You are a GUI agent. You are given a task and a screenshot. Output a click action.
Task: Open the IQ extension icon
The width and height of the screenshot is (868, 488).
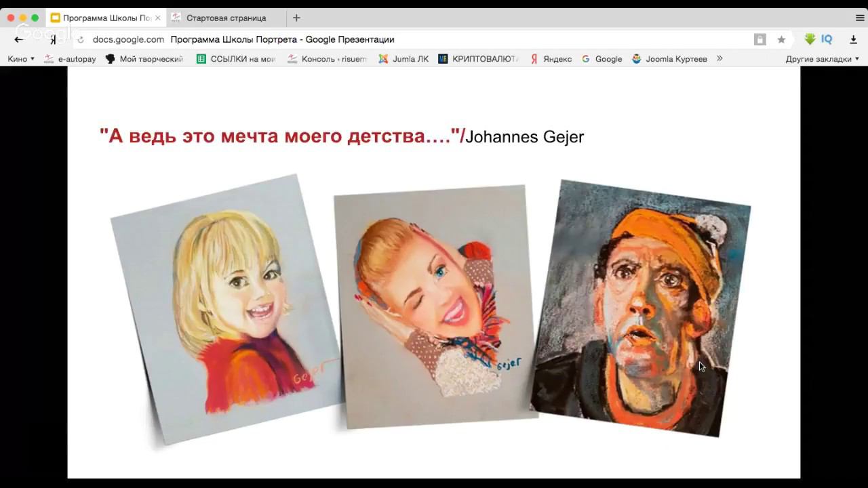click(827, 39)
